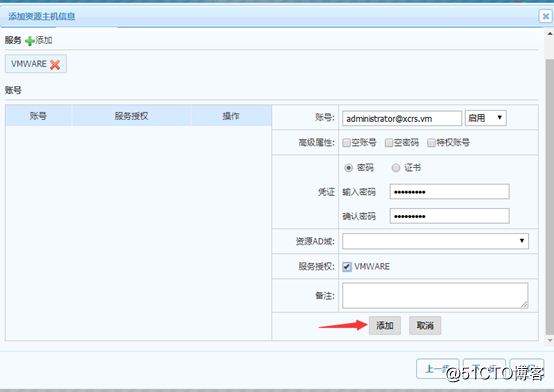Uncheck VMWARE service authorization checkbox
Screen dimensions: 554x392
[x=347, y=267]
